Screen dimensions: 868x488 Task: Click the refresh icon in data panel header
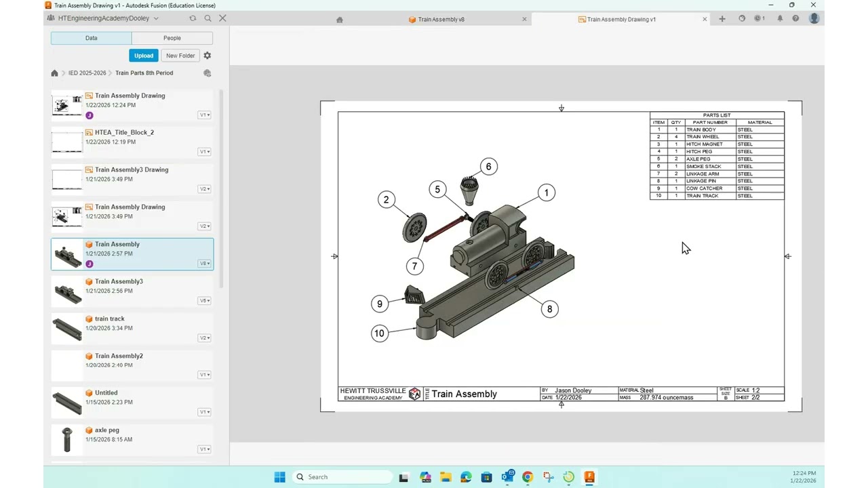(193, 18)
